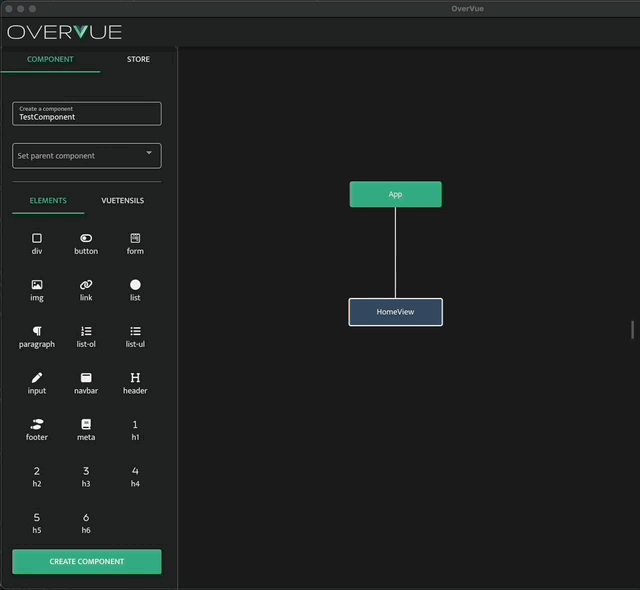Add an h2 heading element
Screen dimensions: 640x590
coord(37,477)
